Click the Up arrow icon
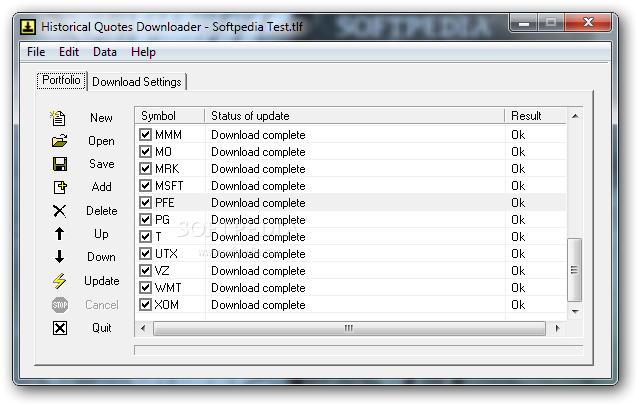This screenshot has width=639, height=406. tap(59, 234)
